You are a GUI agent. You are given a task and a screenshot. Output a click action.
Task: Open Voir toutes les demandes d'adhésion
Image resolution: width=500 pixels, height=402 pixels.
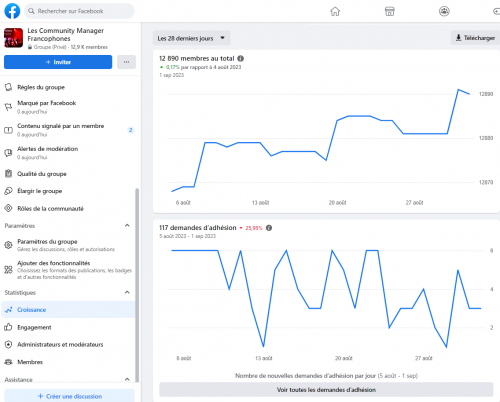[326, 390]
